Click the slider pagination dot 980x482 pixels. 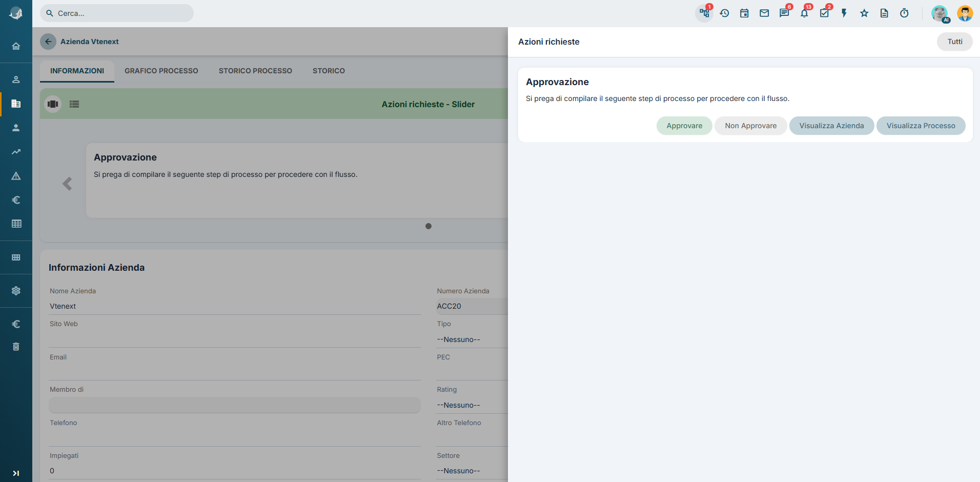click(428, 226)
